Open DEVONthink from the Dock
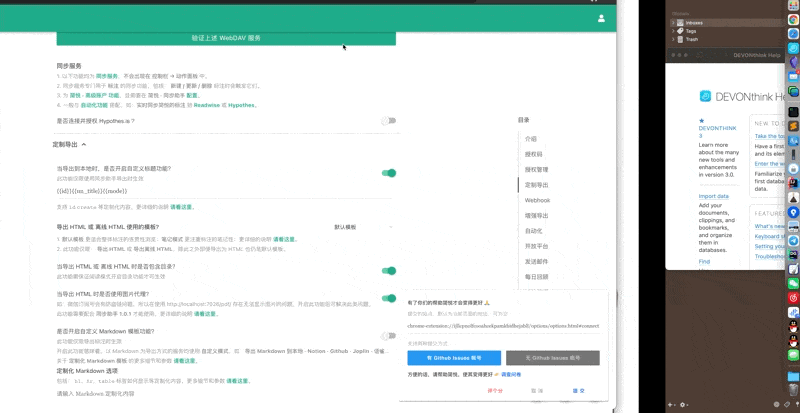 tap(793, 48)
